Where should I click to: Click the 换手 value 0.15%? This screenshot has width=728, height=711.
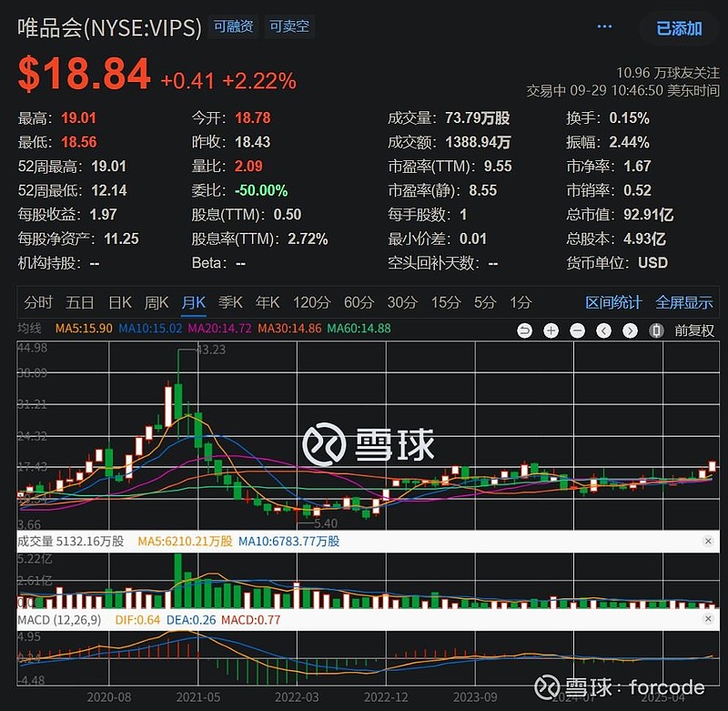tap(629, 118)
